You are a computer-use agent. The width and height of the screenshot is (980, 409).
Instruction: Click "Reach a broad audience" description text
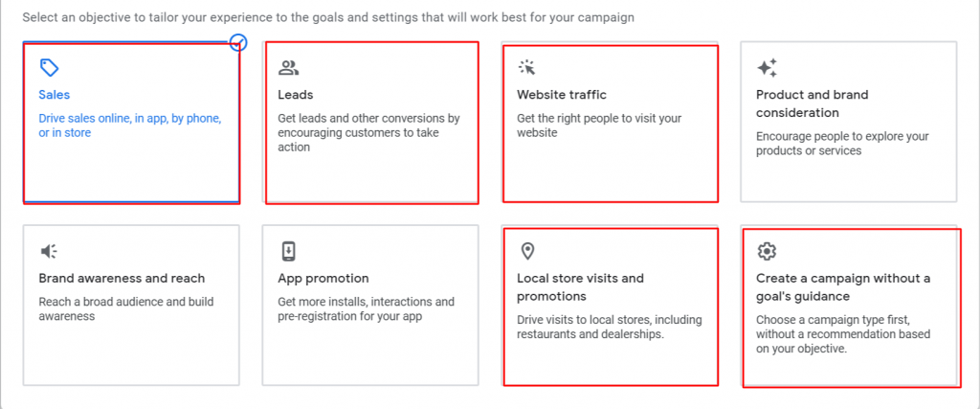pyautogui.click(x=126, y=309)
